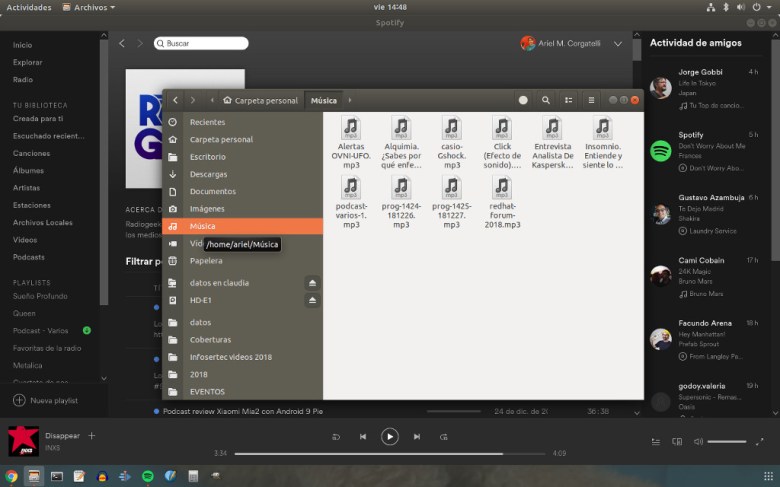Click the Spotify Buscar search field
This screenshot has width=780, height=487.
(201, 43)
